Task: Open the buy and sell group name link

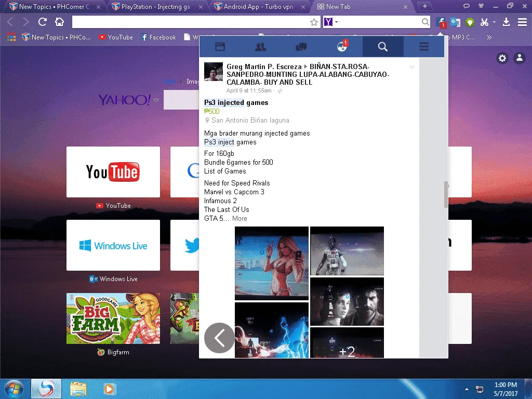Action: coord(308,74)
